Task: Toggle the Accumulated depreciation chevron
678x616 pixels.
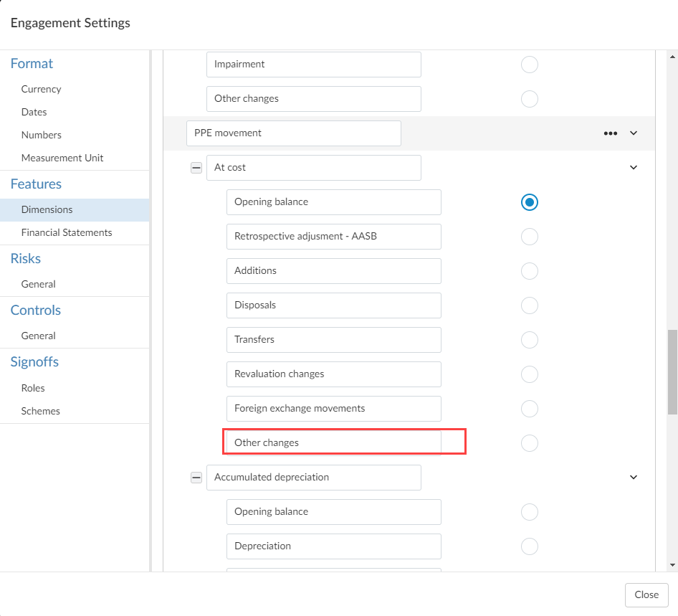Action: tap(634, 478)
